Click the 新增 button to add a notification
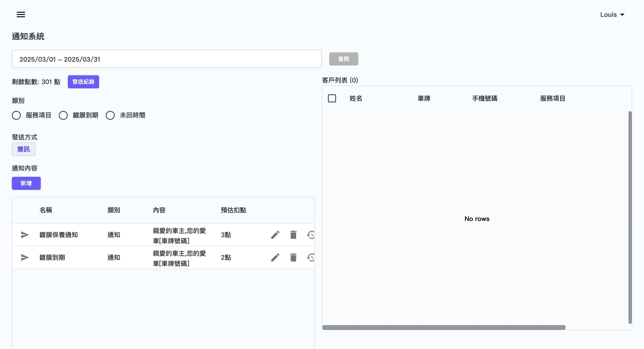Viewport: 644px width, 349px height. tap(26, 183)
